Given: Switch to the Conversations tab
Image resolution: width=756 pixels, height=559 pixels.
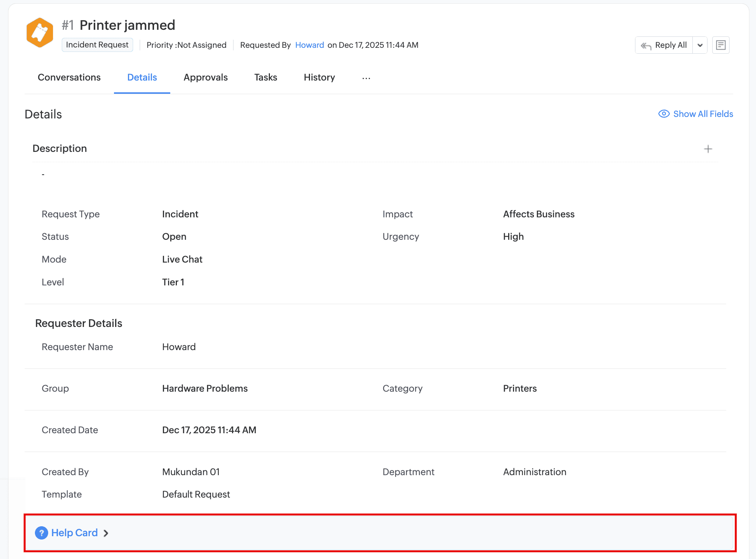Looking at the screenshot, I should 69,78.
